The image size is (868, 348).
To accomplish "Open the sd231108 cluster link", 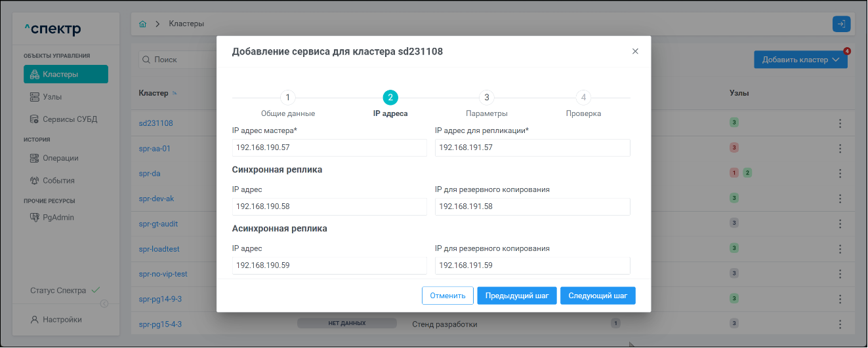I will [155, 123].
